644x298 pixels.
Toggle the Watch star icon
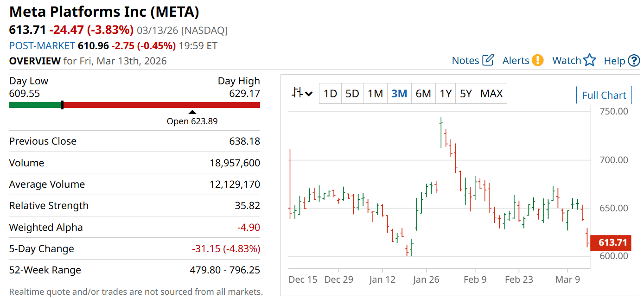tap(589, 60)
